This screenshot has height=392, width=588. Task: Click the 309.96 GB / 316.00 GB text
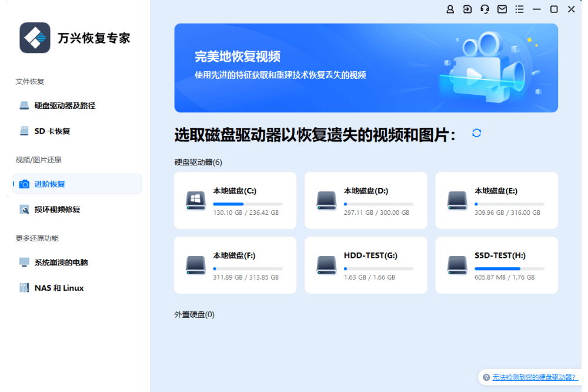(507, 212)
